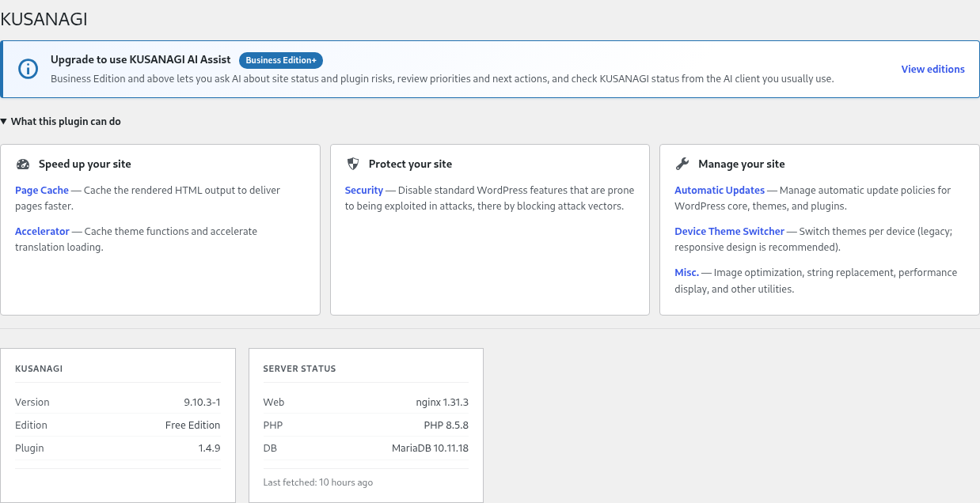The width and height of the screenshot is (980, 503).
Task: Click the wrench icon beside Manage your site
Action: click(x=682, y=164)
